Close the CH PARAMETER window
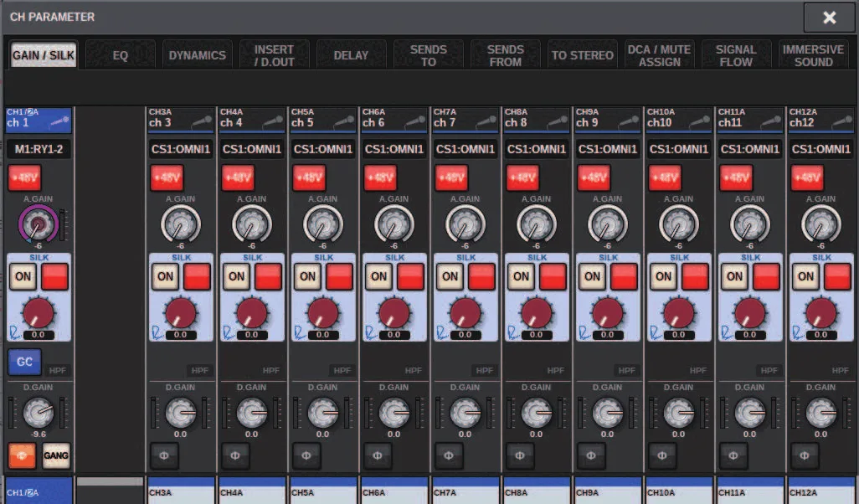The width and height of the screenshot is (859, 504). (x=829, y=18)
